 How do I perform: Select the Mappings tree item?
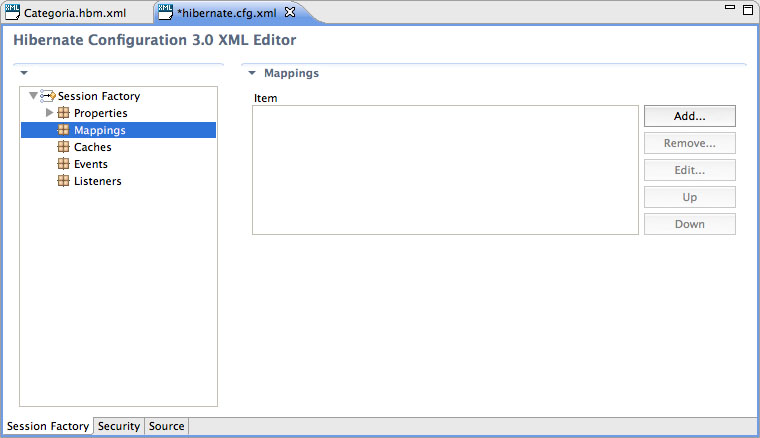click(x=119, y=130)
